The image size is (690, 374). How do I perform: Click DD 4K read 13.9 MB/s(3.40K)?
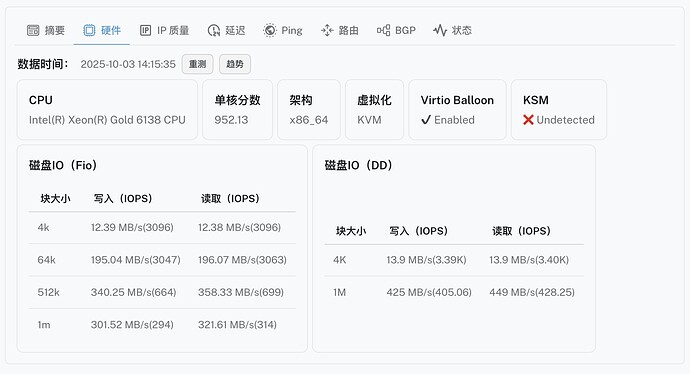point(529,260)
